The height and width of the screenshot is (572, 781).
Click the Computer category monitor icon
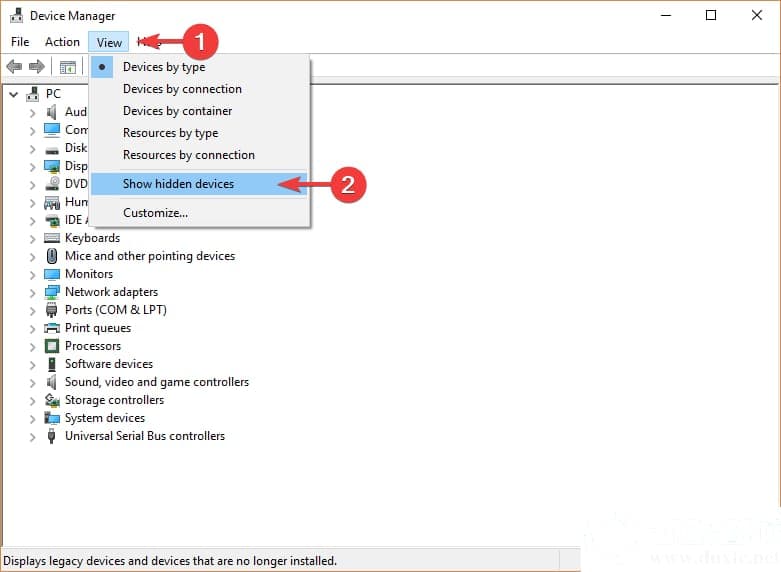point(52,130)
